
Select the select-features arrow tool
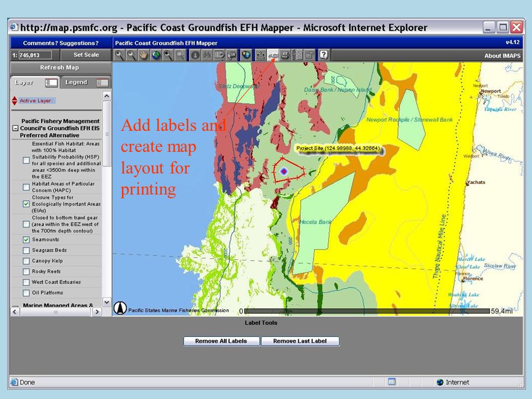(x=232, y=55)
